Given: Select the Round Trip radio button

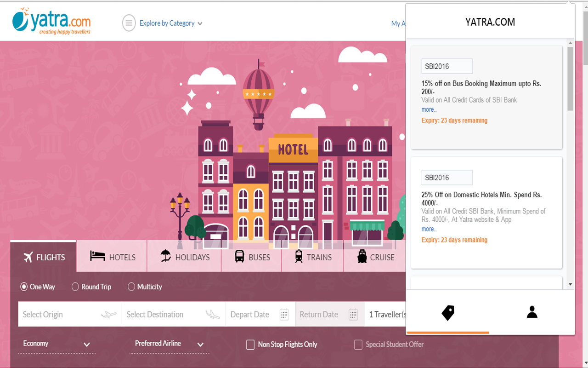Looking at the screenshot, I should click(75, 287).
